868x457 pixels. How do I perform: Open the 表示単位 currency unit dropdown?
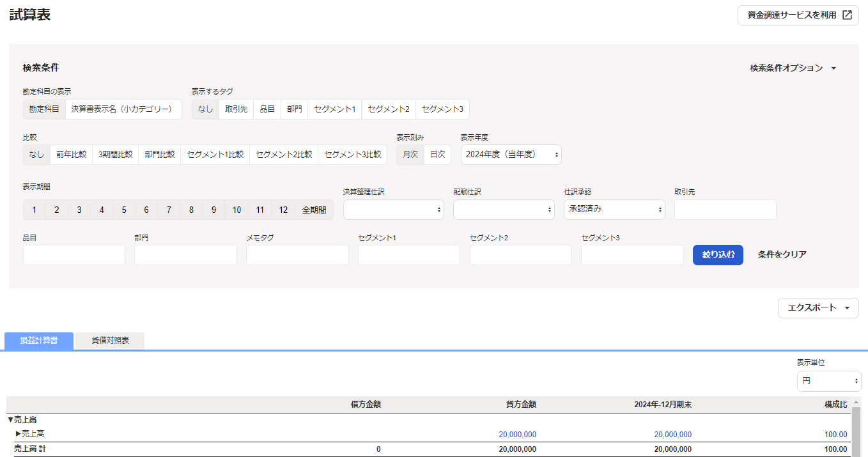828,381
